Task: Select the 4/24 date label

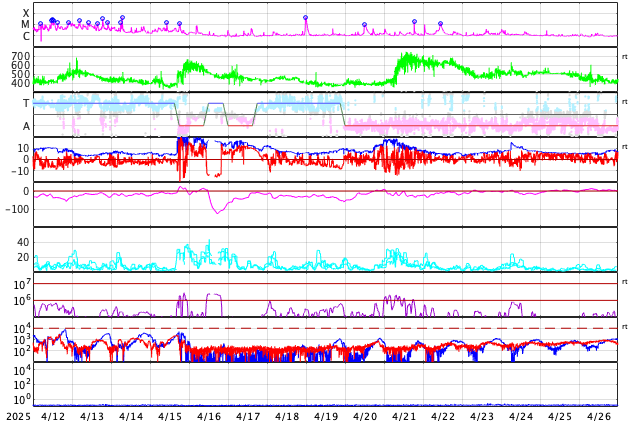Action: [x=521, y=417]
